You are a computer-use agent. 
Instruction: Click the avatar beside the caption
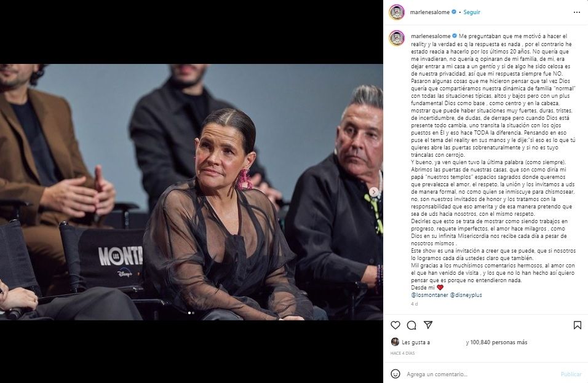tap(397, 38)
